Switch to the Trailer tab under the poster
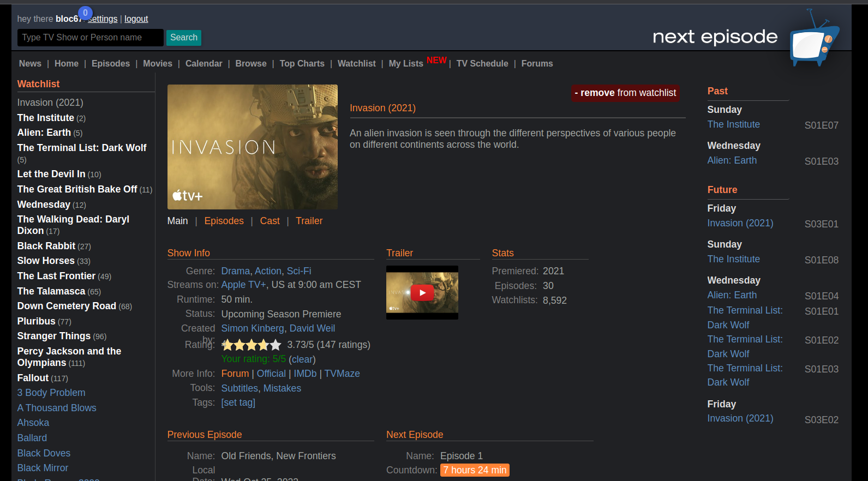The image size is (868, 481). tap(309, 221)
